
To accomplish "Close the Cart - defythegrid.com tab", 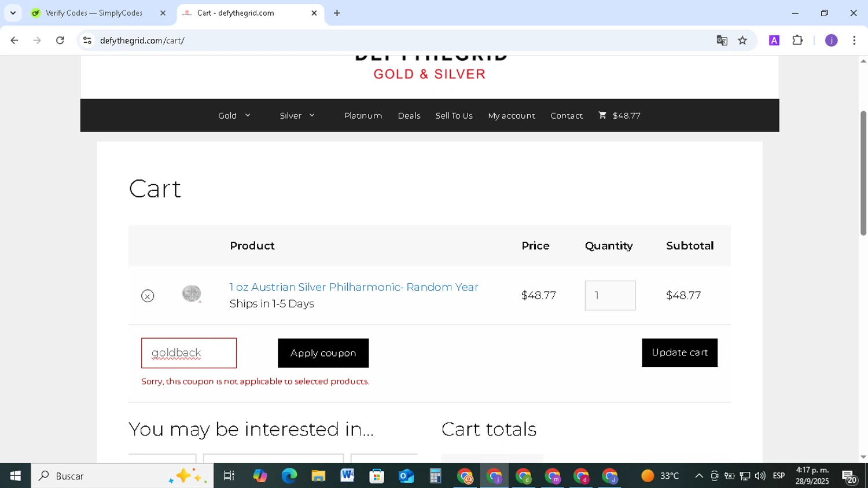I will [314, 13].
